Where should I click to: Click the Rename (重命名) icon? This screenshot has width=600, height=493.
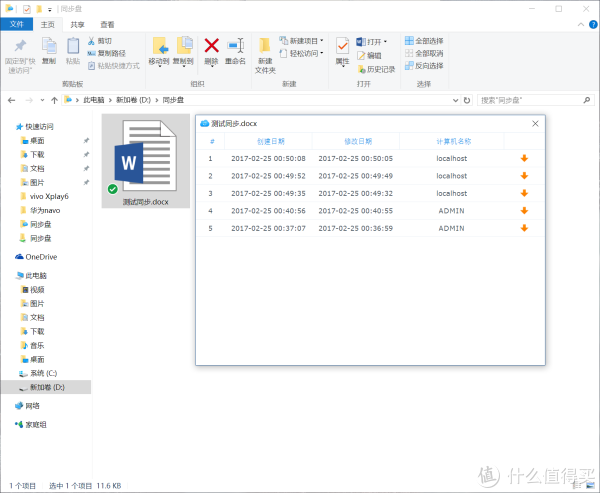click(235, 46)
